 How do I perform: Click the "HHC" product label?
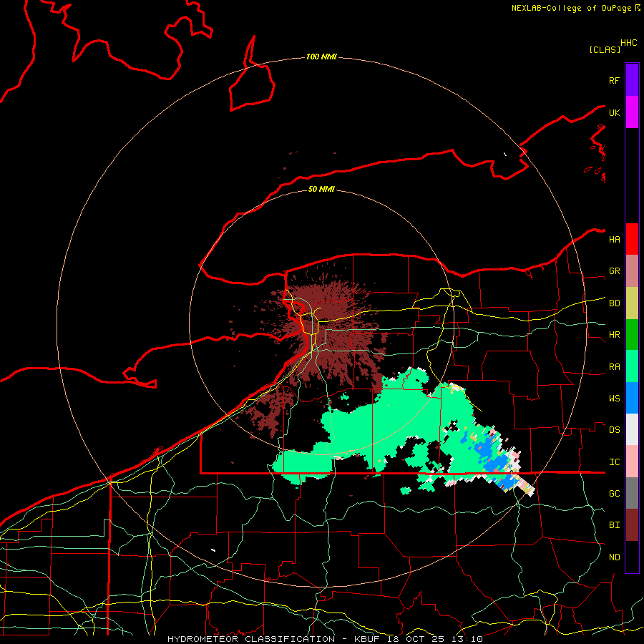(x=629, y=43)
